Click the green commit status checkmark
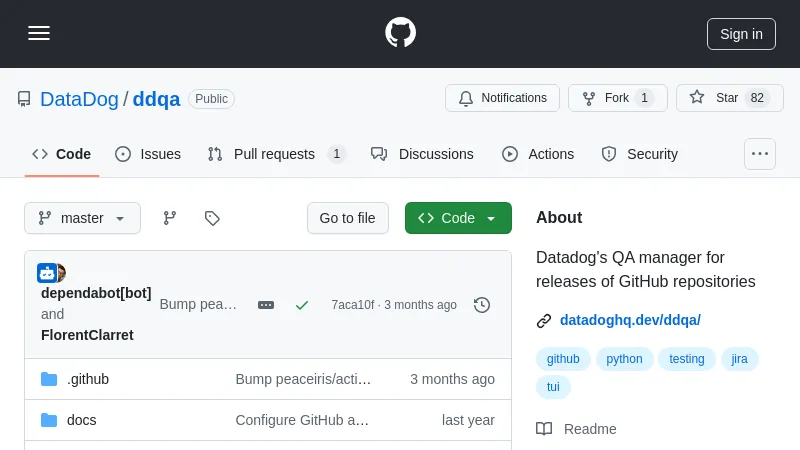Screen dimensions: 800x450 click(x=302, y=305)
